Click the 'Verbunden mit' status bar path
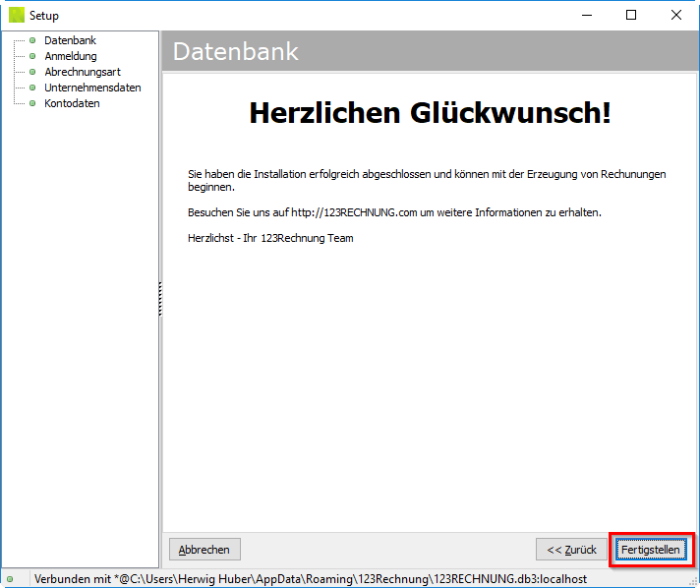 click(x=311, y=579)
